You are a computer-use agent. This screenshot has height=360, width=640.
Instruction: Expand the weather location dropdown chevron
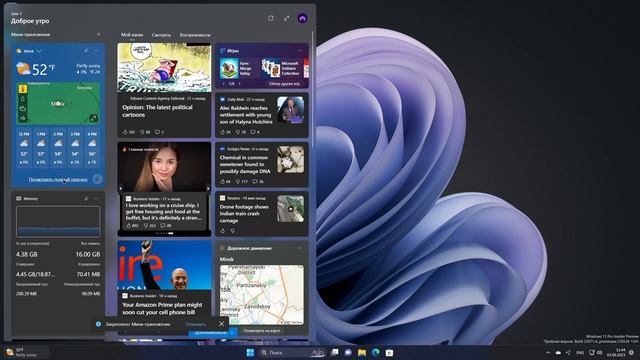[x=39, y=51]
